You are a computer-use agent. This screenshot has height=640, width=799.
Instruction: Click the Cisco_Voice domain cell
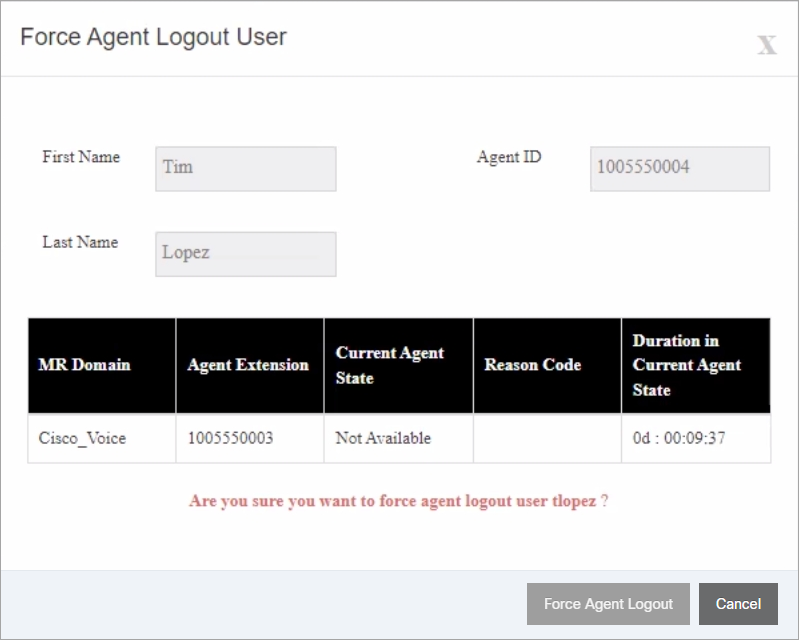point(102,438)
